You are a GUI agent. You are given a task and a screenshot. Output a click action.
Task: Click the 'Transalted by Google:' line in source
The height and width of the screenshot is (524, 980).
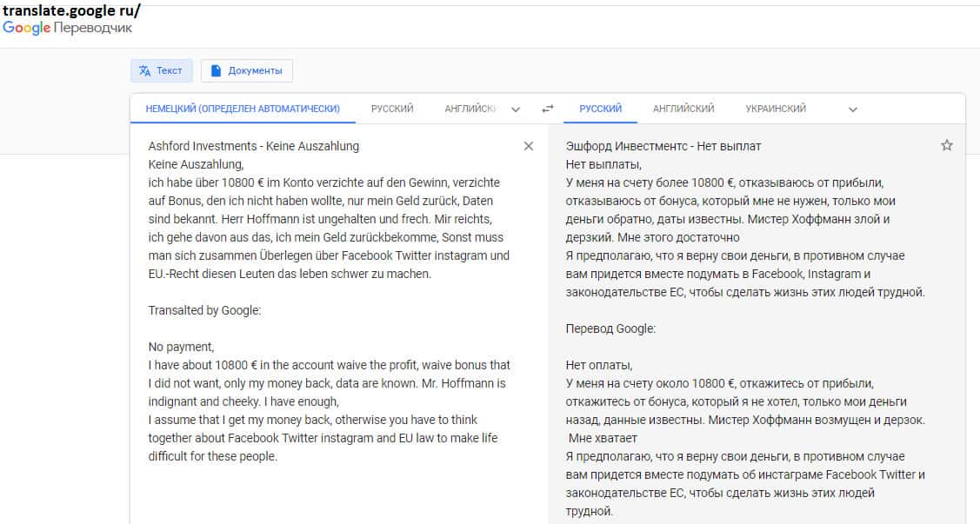(x=204, y=310)
